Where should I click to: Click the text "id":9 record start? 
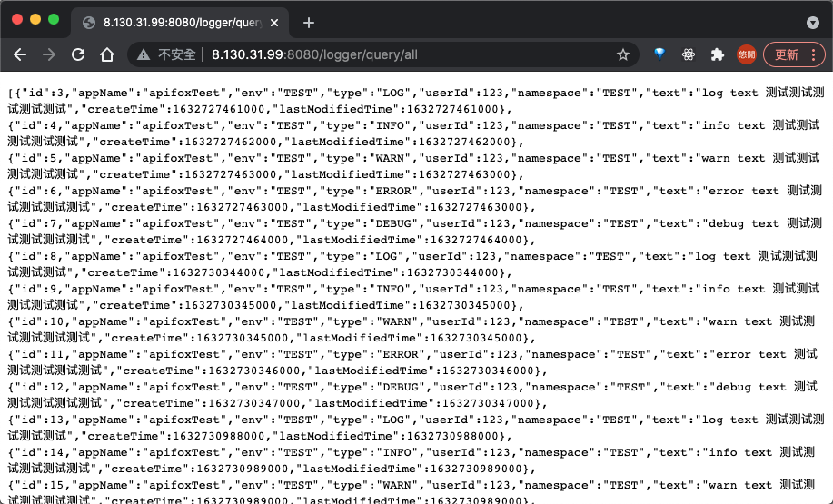click(35, 290)
